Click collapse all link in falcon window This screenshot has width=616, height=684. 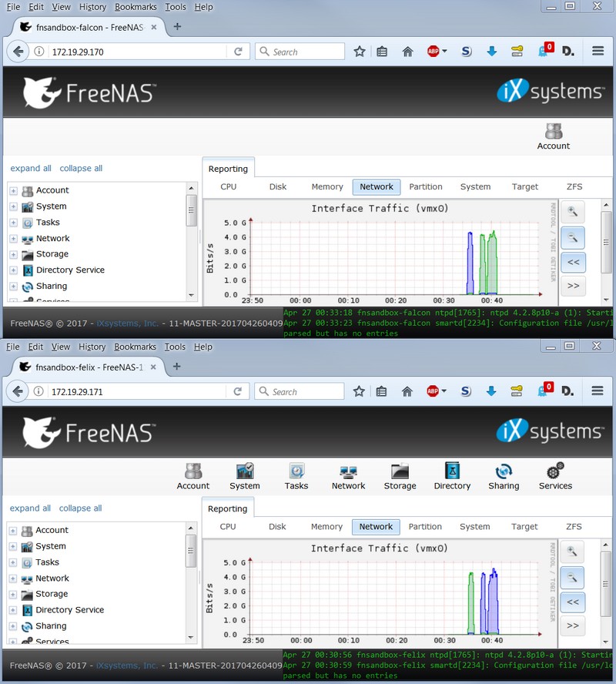(81, 169)
